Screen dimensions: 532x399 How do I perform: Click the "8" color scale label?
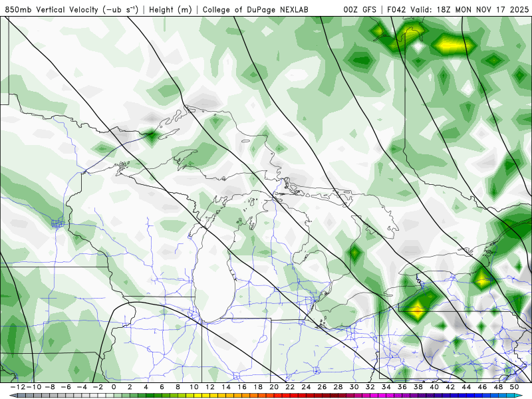coord(178,387)
